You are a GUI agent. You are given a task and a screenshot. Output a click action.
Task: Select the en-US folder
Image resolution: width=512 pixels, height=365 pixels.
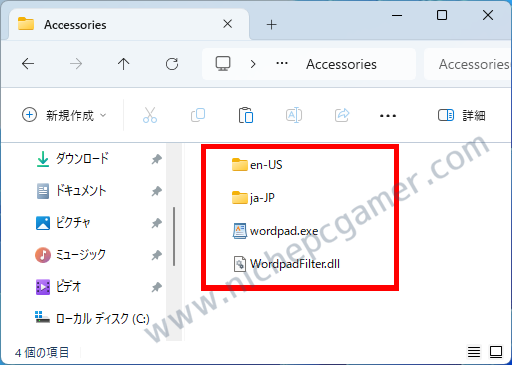257,165
